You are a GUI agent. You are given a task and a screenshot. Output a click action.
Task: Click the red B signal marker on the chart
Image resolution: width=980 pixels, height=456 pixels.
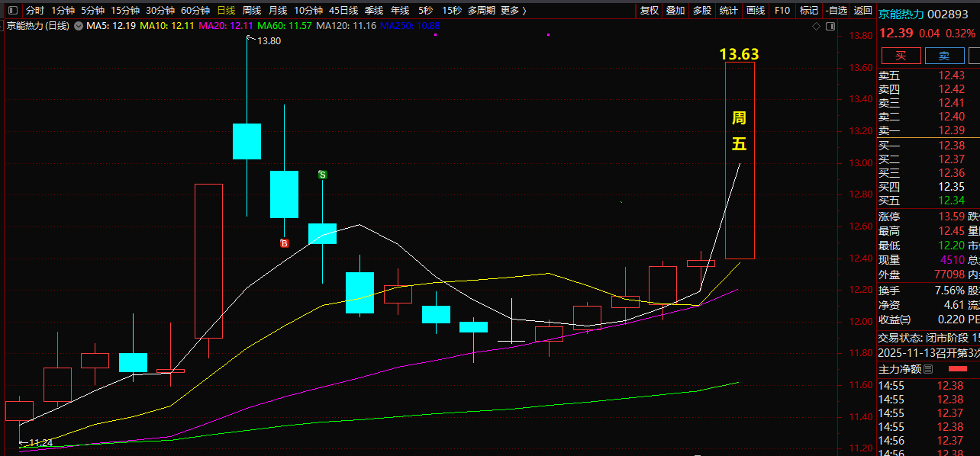(x=284, y=243)
